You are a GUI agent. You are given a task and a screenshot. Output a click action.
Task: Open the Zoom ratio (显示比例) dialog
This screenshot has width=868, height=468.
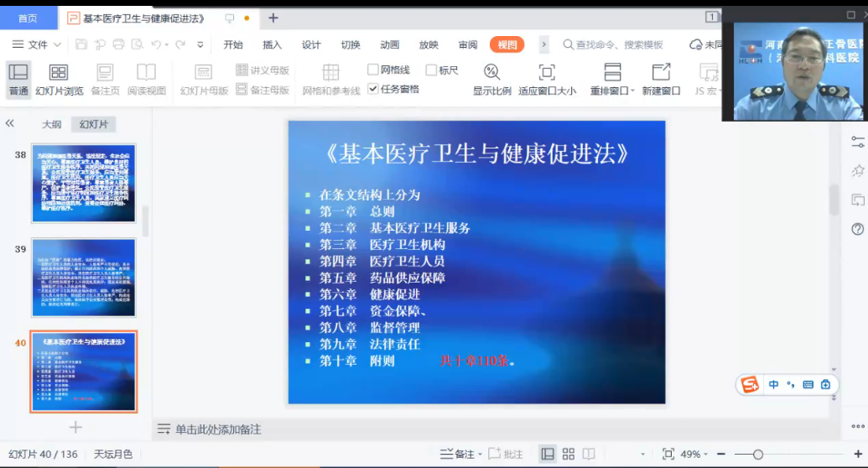click(x=491, y=80)
